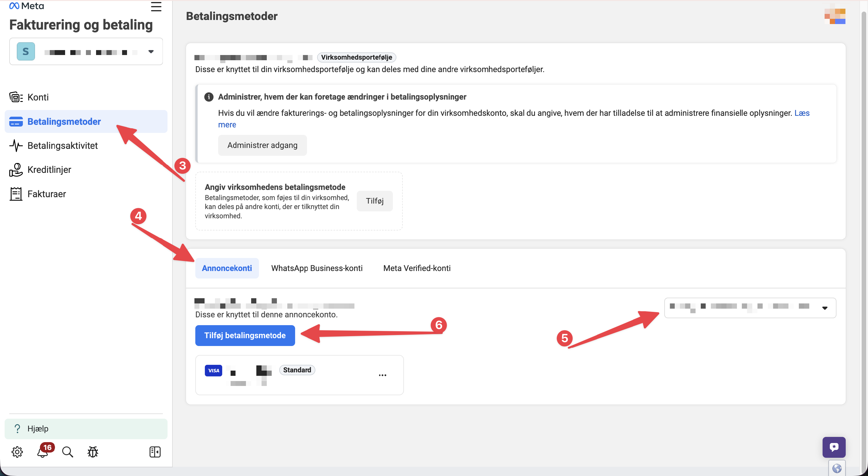Click the Læs mere link
This screenshot has width=868, height=476.
802,113
